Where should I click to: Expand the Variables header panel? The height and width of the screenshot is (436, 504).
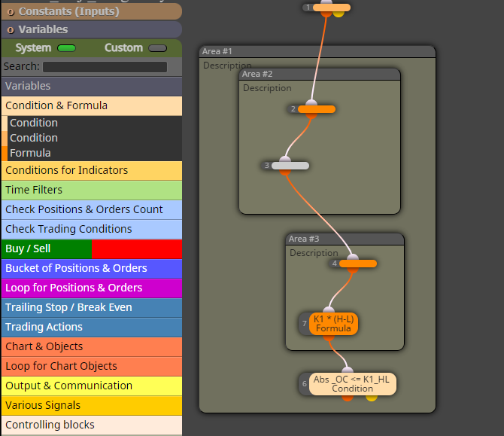point(92,29)
